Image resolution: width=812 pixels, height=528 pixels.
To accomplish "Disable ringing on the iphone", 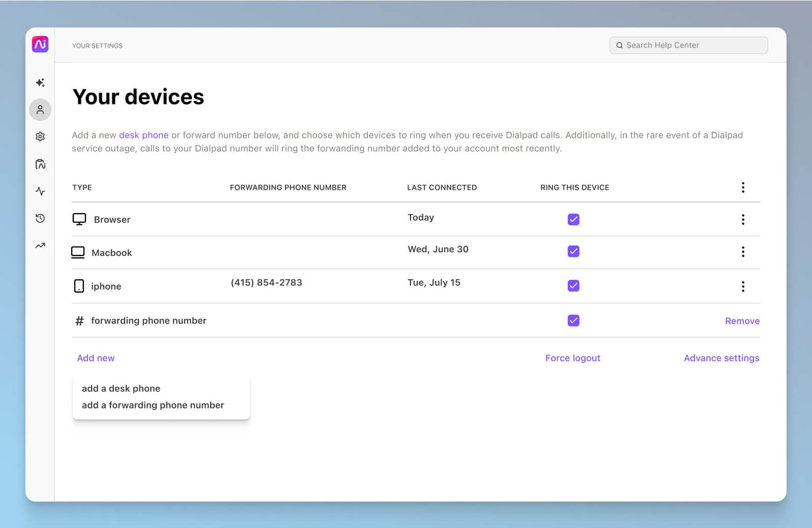I will 573,286.
